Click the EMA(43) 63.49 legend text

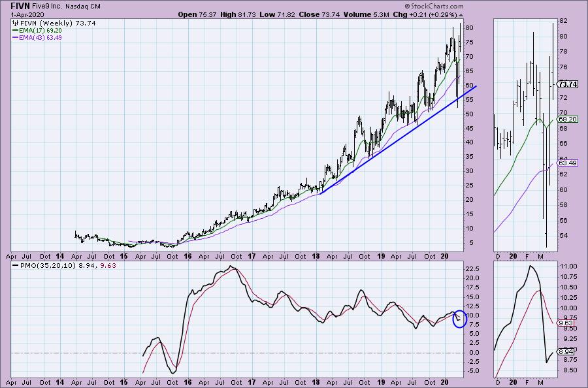[x=41, y=38]
